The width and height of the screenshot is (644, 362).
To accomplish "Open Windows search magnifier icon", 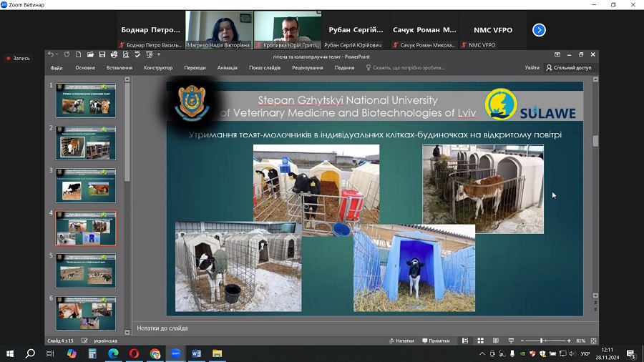I will (30, 353).
